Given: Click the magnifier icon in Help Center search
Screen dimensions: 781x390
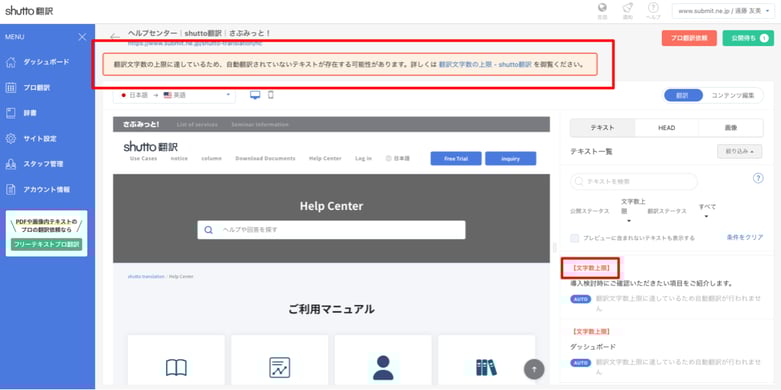Looking at the screenshot, I should tap(209, 230).
